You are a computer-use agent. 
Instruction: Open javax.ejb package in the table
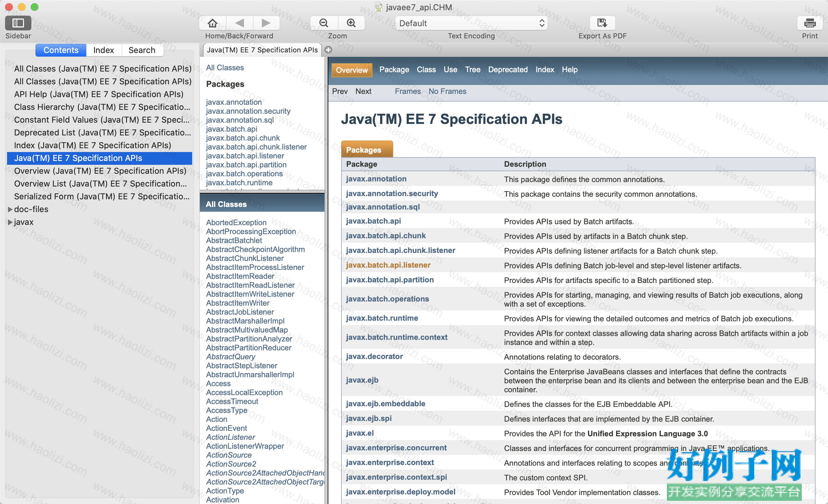click(x=362, y=380)
